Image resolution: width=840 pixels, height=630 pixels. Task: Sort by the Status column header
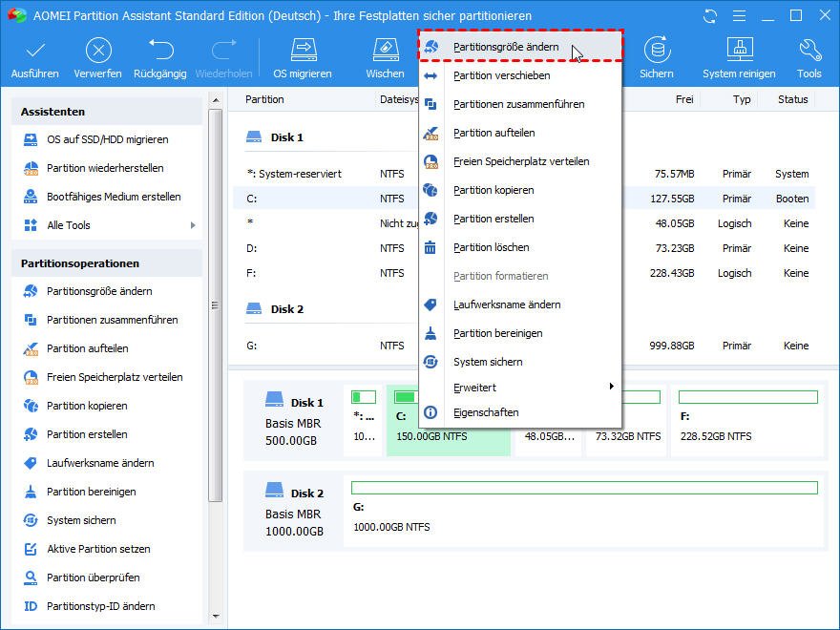click(793, 99)
